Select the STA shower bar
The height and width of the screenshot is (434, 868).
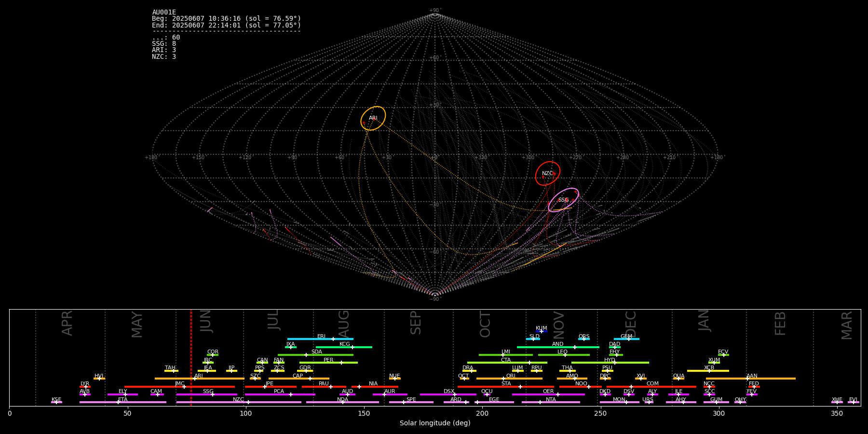pos(506,387)
